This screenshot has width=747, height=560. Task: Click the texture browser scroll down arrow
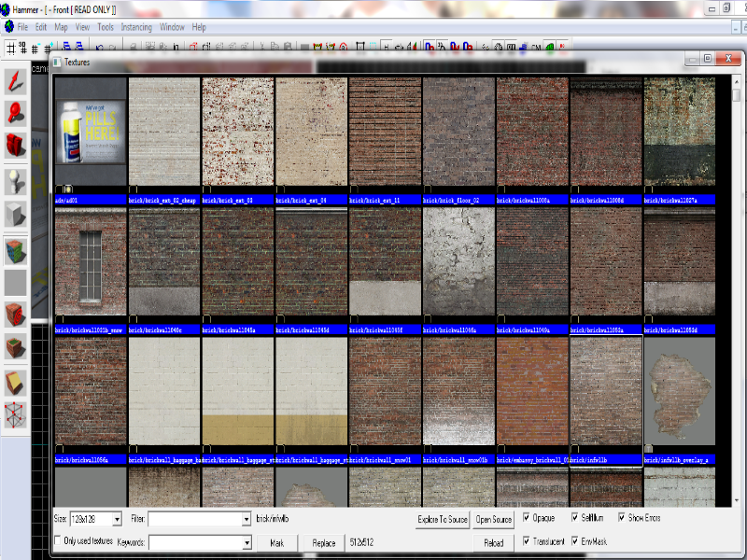pos(737,500)
